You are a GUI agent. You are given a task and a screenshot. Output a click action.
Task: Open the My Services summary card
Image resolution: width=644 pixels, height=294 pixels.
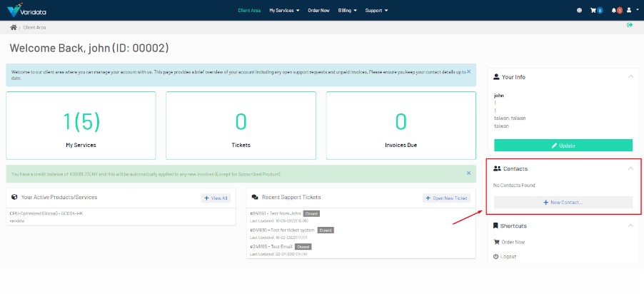[x=81, y=126]
